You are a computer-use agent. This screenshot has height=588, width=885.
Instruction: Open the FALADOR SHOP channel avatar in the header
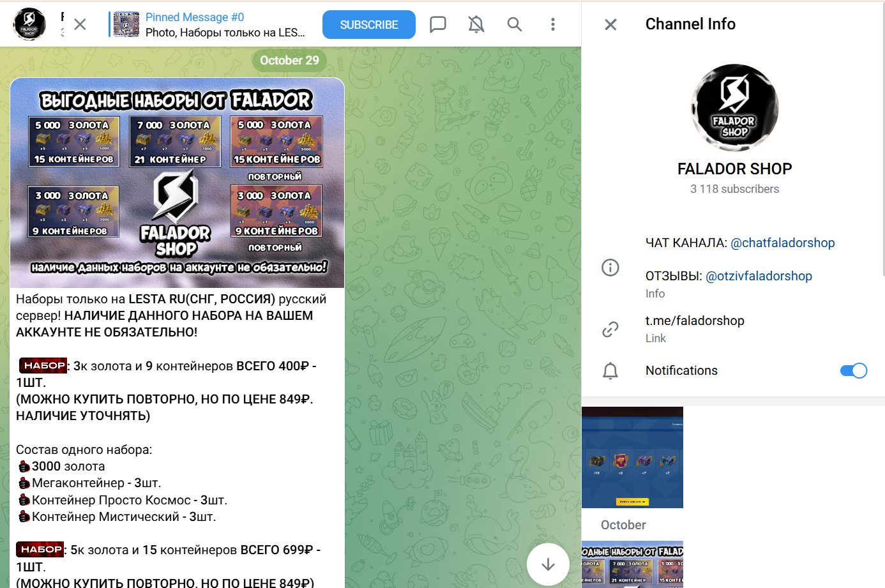pyautogui.click(x=29, y=24)
